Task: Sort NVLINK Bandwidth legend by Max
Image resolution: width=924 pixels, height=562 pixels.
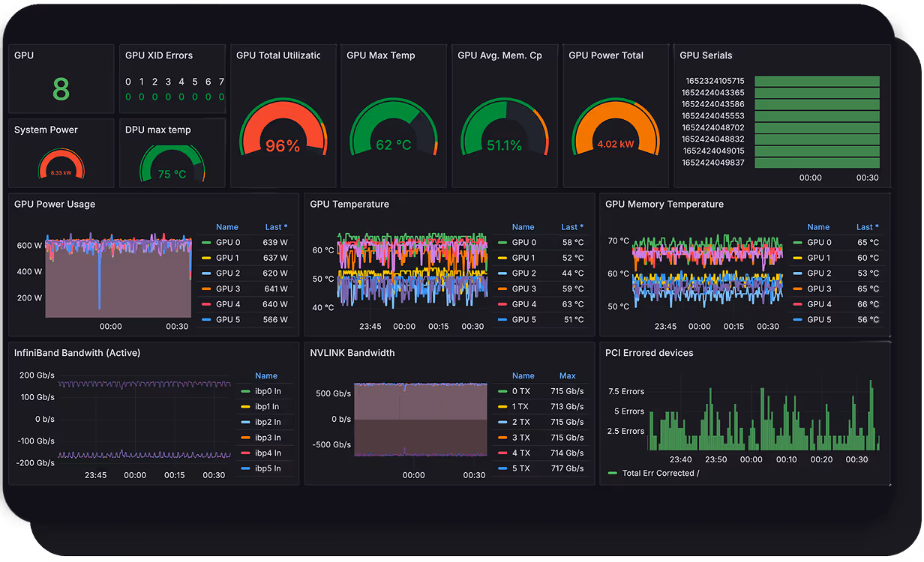Action: pyautogui.click(x=568, y=376)
